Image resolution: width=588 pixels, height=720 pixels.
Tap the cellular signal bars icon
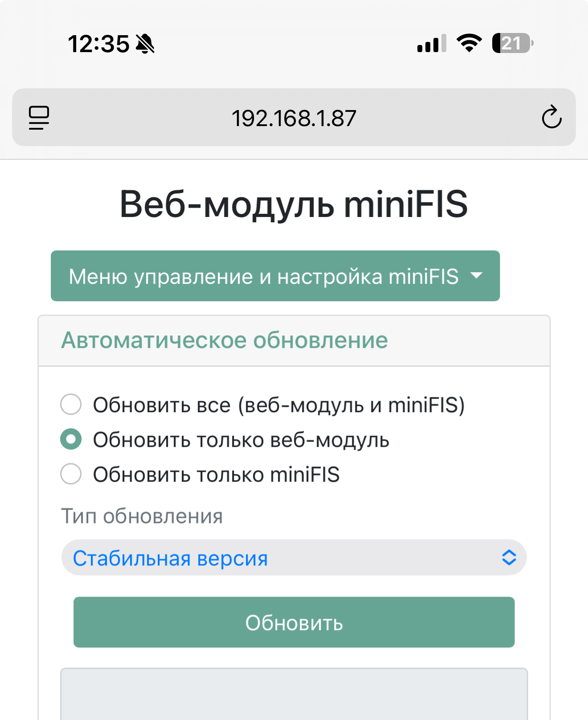(x=431, y=44)
